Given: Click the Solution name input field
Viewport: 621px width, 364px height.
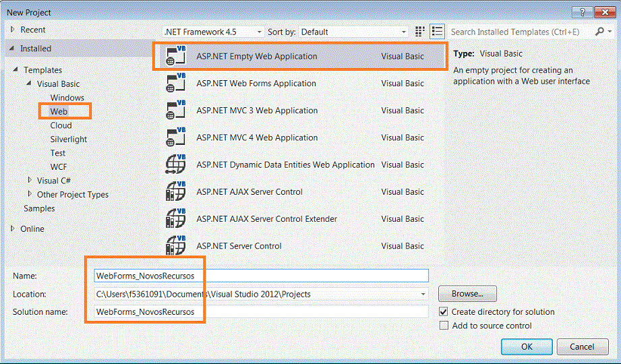Looking at the screenshot, I should click(x=262, y=311).
